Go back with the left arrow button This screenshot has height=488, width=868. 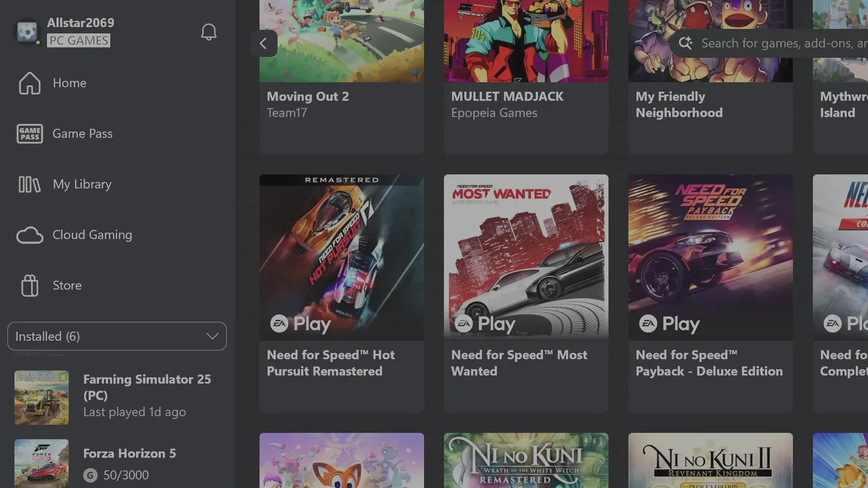(x=263, y=44)
